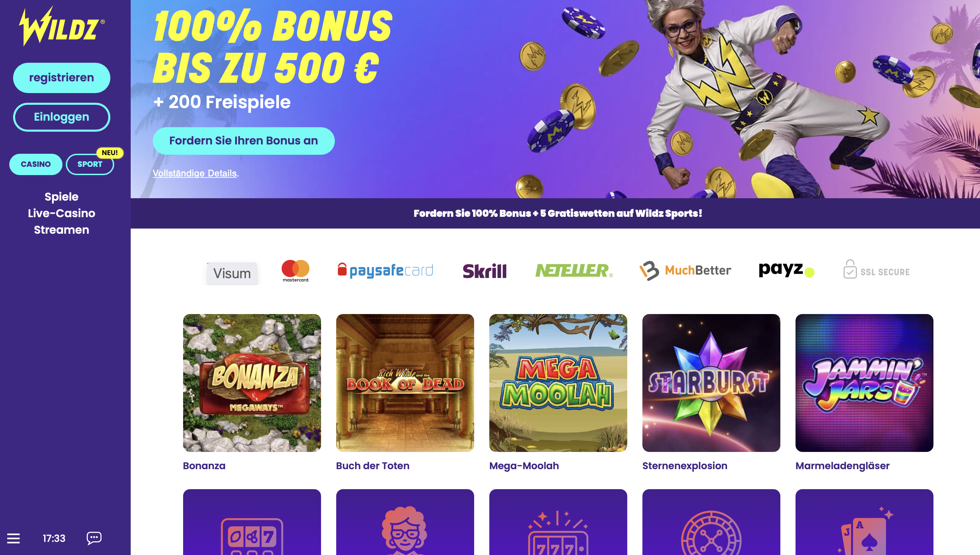
Task: Click the 777 jackpot category tile
Action: (x=558, y=522)
